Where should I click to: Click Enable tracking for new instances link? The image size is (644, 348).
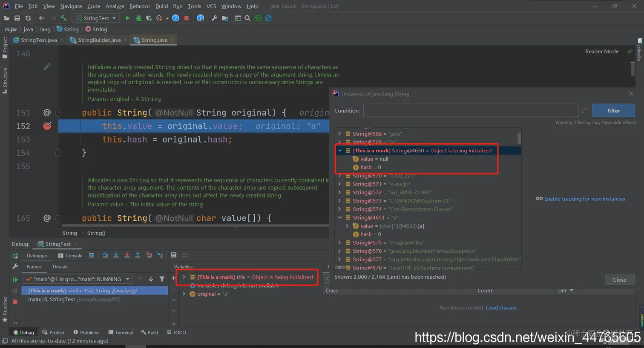click(584, 199)
